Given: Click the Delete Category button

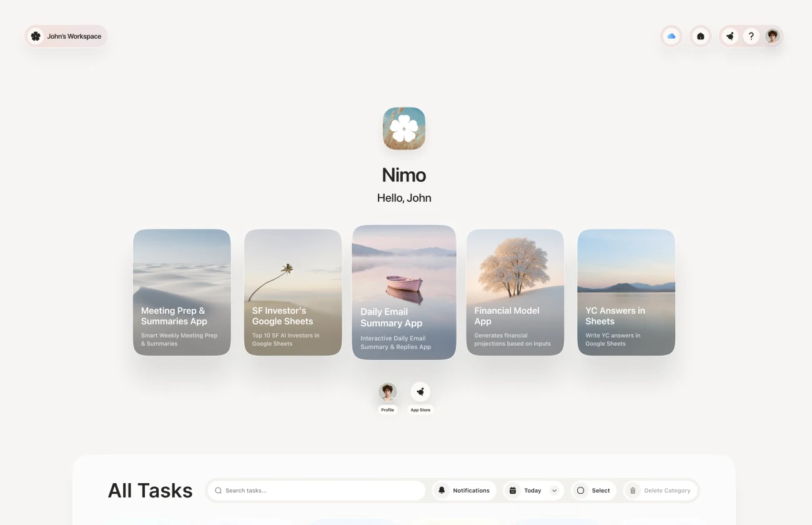Looking at the screenshot, I should (x=660, y=491).
